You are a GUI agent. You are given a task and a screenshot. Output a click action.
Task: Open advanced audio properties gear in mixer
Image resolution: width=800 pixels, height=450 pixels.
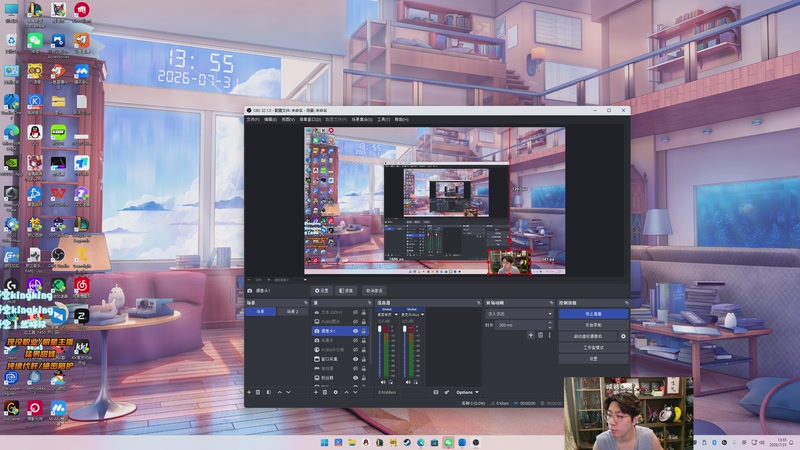point(446,392)
